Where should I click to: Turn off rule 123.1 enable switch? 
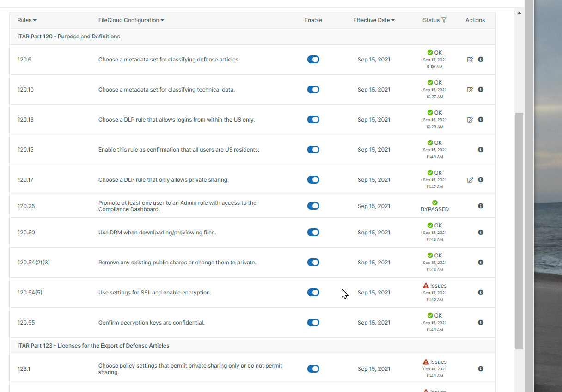313,369
